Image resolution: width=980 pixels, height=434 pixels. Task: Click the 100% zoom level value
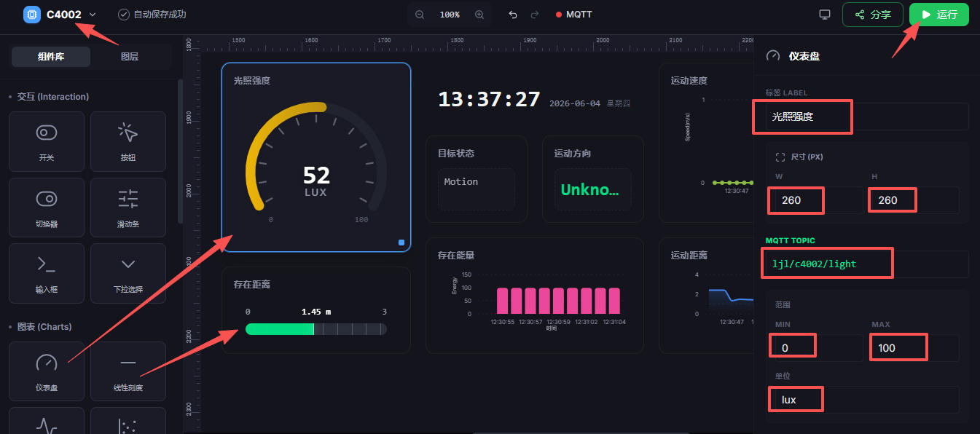coord(450,15)
